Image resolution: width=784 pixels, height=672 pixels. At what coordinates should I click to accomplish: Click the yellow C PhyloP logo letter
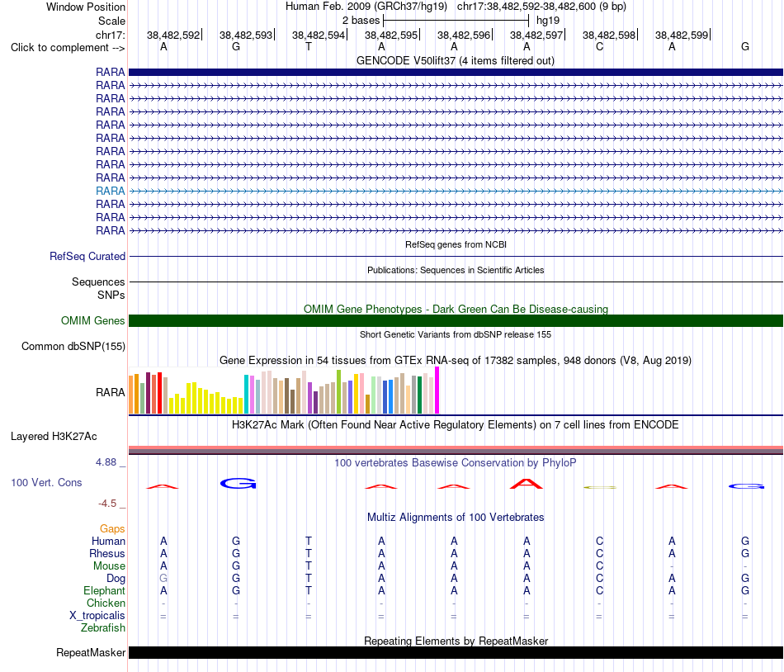pos(600,487)
